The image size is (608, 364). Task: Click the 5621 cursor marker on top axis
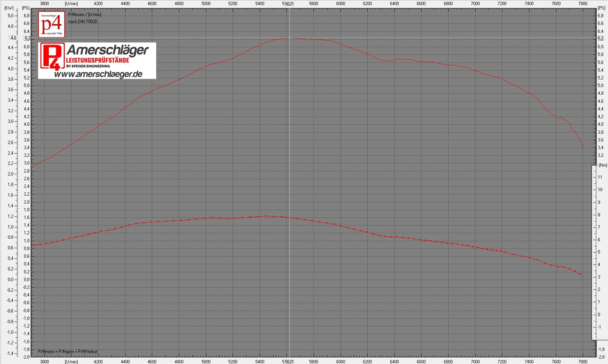point(289,3)
